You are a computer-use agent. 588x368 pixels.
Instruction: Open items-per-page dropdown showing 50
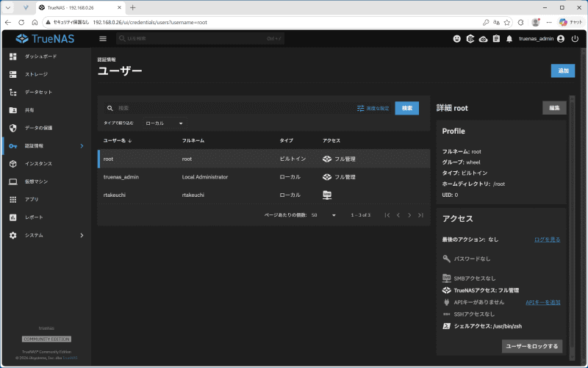click(323, 215)
